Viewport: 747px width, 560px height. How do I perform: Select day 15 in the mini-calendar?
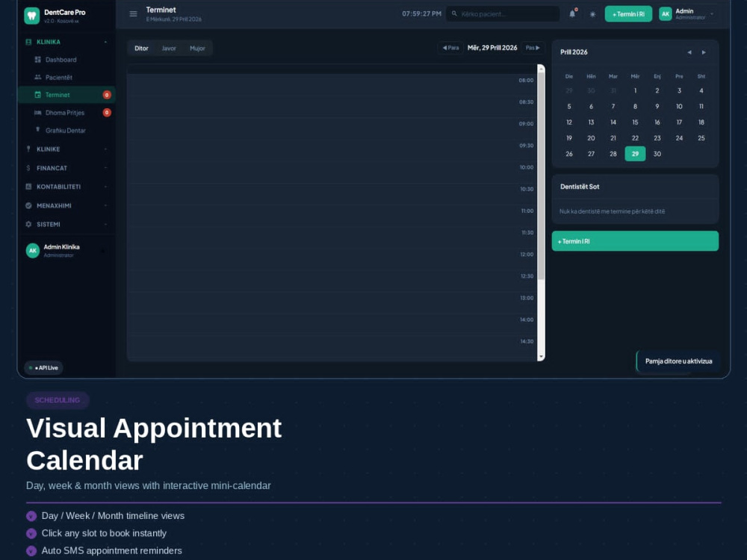point(635,122)
